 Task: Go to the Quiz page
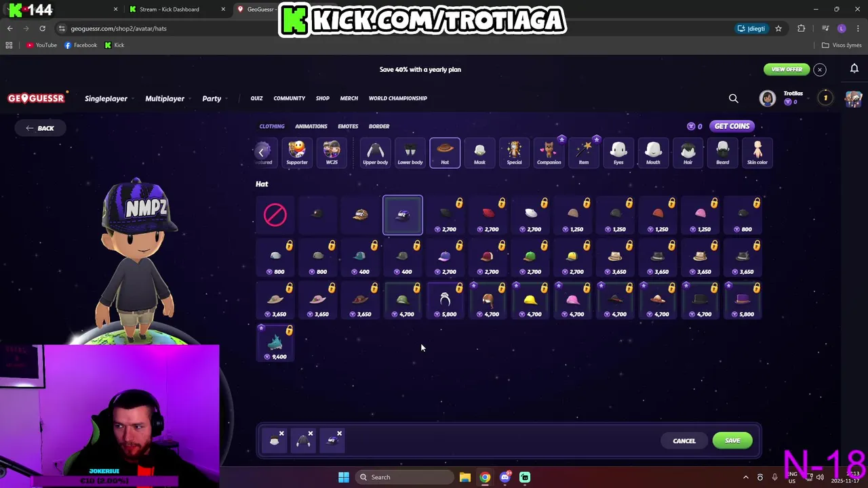(256, 98)
